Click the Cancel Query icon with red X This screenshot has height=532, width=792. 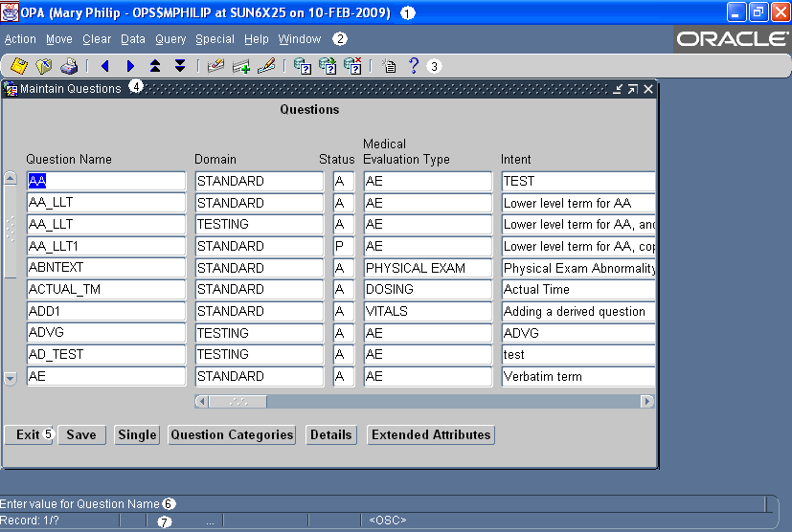pos(352,66)
